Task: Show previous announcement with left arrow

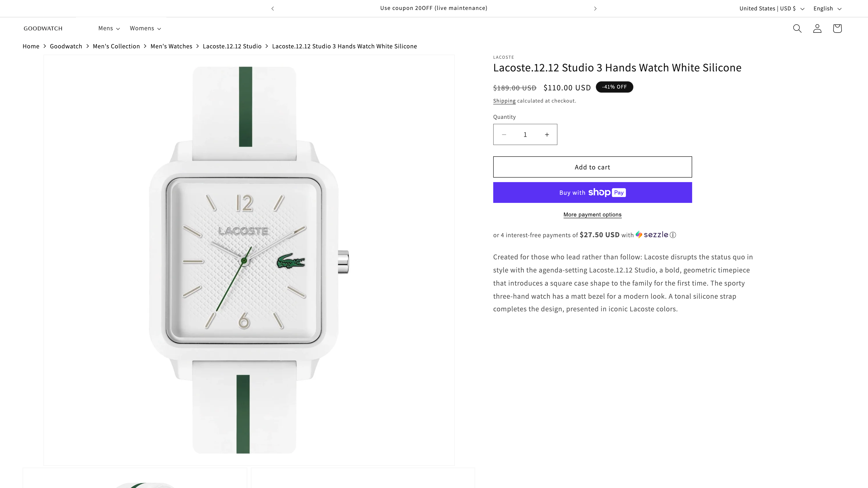Action: coord(273,8)
